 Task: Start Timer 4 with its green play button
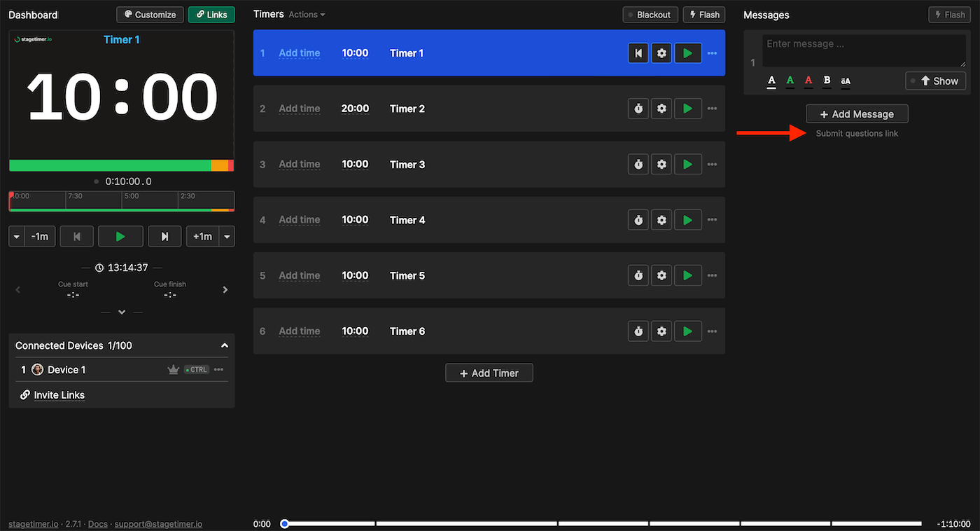pos(687,220)
